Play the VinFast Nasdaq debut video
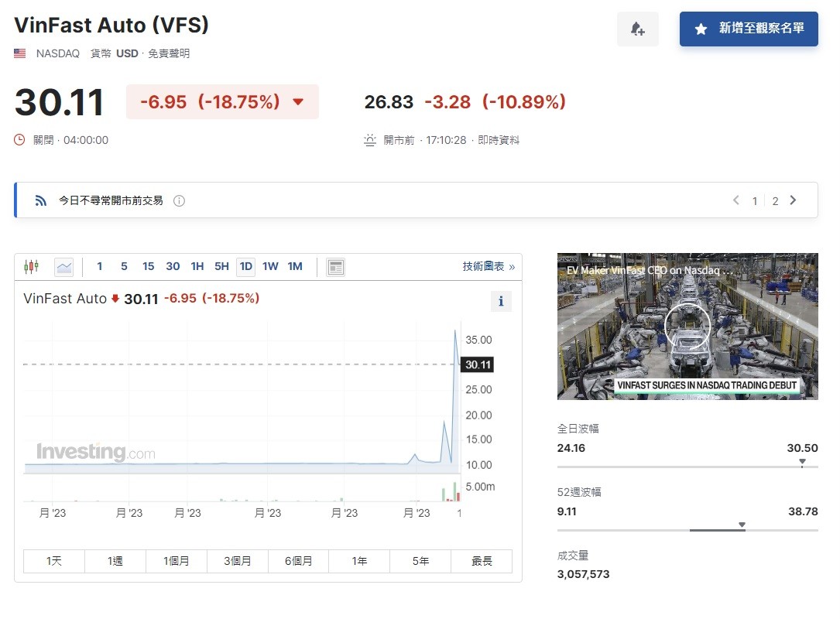Image resolution: width=840 pixels, height=619 pixels. pos(687,326)
